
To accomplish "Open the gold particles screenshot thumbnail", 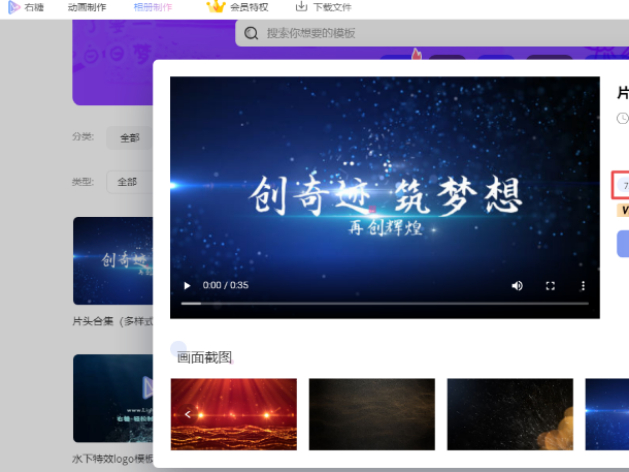I will coord(510,414).
